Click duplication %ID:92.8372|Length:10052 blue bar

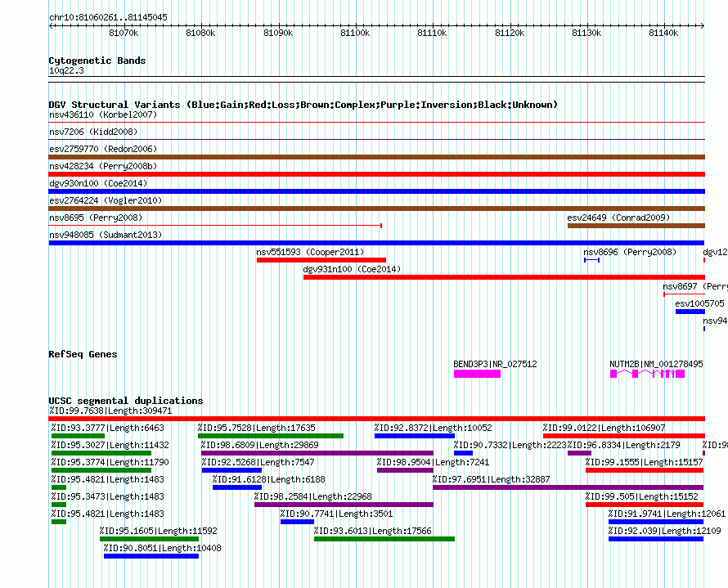tap(415, 436)
